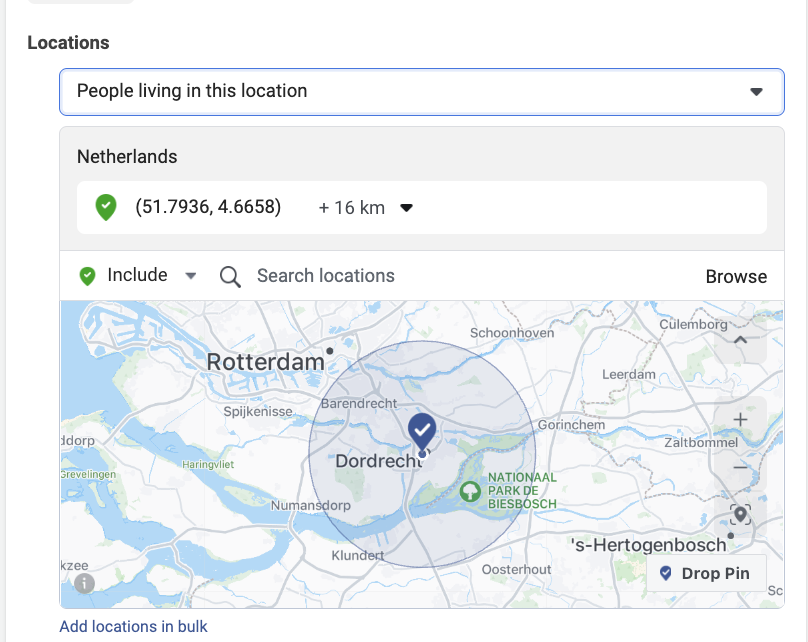Expand the + 16 km radius dropdown
The width and height of the screenshot is (808, 642).
(406, 208)
